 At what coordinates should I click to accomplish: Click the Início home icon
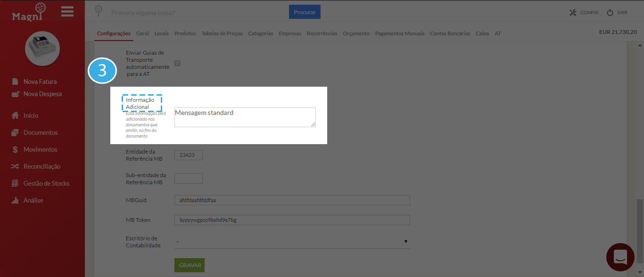point(15,115)
